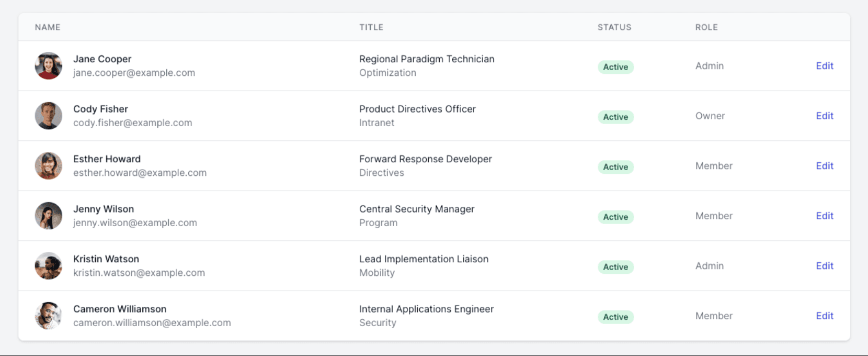Select the Status column header
This screenshot has height=356, width=868.
click(614, 27)
